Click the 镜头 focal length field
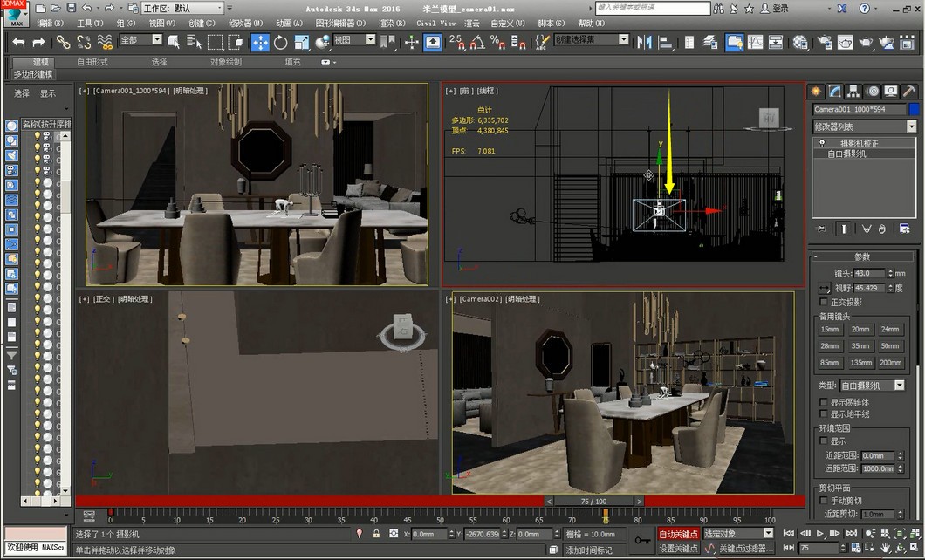Image resolution: width=925 pixels, height=560 pixels. click(x=868, y=274)
